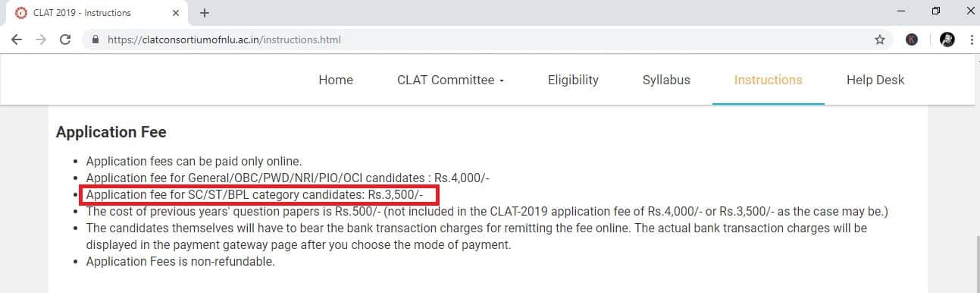Select the Instructions nav item
980x293 pixels.
click(768, 80)
